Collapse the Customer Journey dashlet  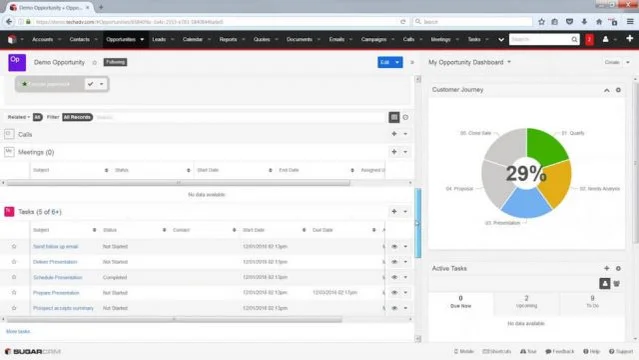[606, 90]
